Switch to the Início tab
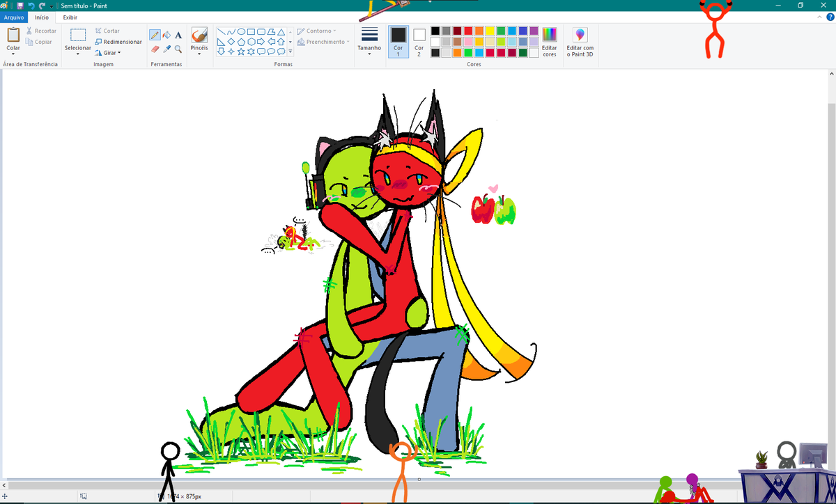 42,17
